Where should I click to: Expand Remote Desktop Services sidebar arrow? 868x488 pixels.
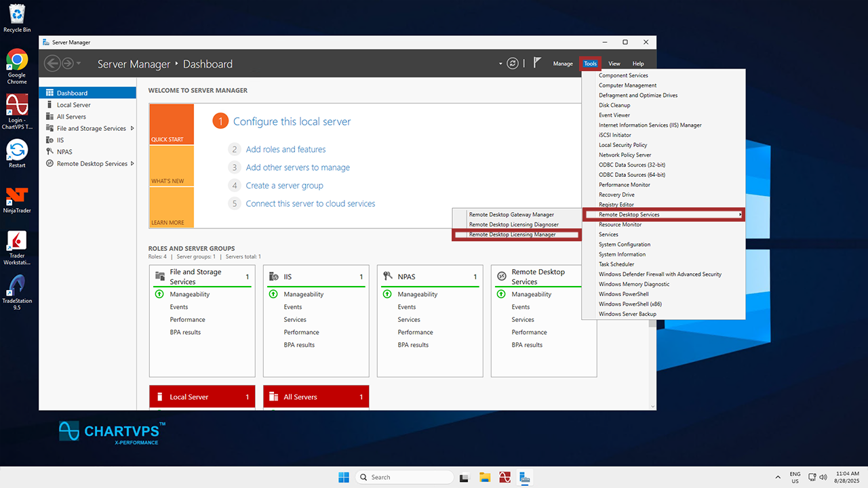coord(132,163)
